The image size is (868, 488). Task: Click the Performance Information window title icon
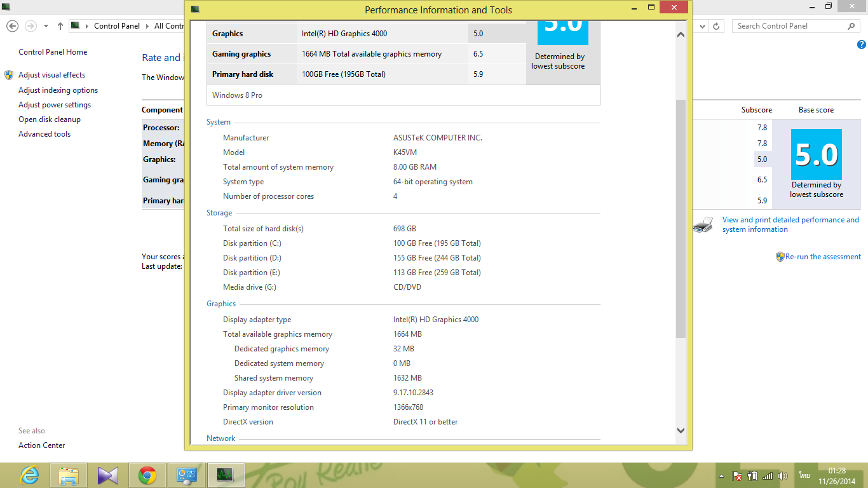[x=195, y=10]
